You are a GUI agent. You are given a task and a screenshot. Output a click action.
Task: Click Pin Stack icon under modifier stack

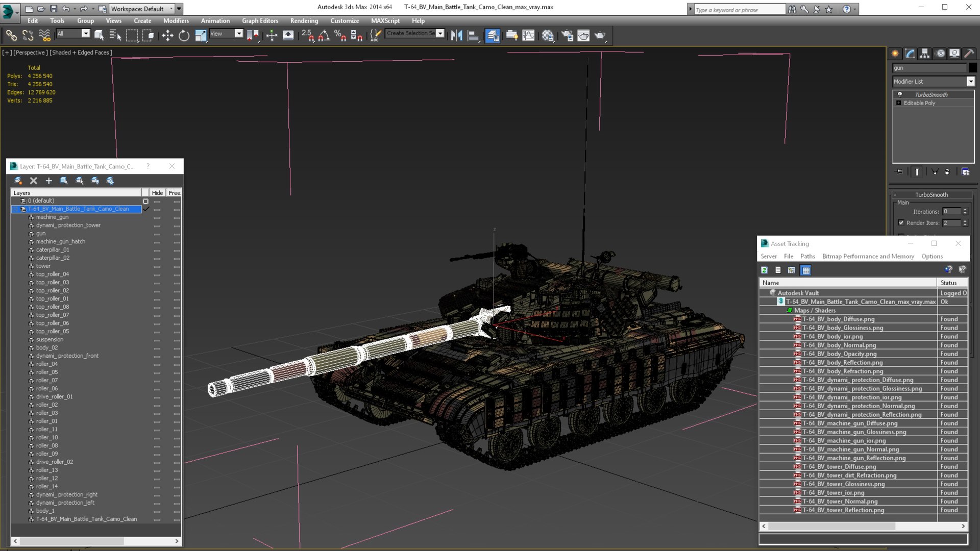click(899, 172)
